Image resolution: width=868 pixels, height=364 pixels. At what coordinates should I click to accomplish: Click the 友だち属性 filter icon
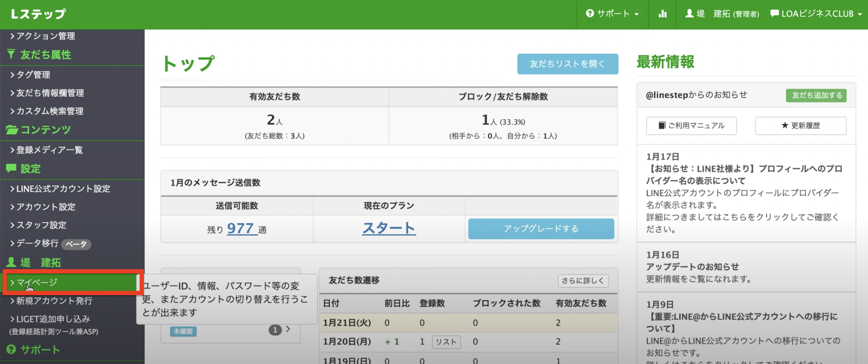pos(11,54)
